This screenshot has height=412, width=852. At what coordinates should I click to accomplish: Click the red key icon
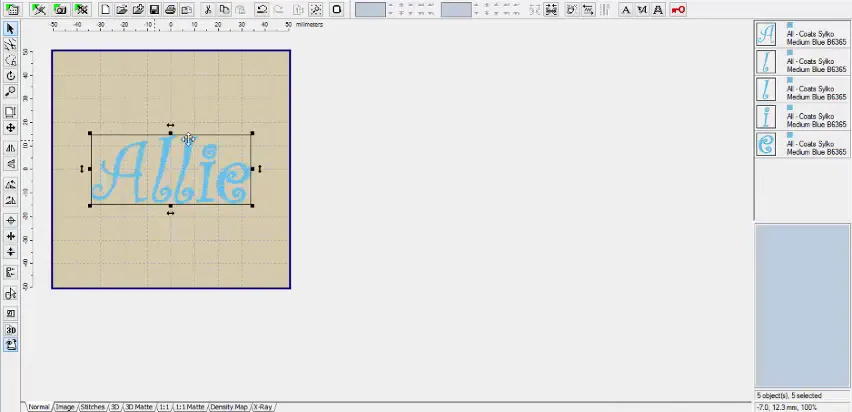click(678, 9)
